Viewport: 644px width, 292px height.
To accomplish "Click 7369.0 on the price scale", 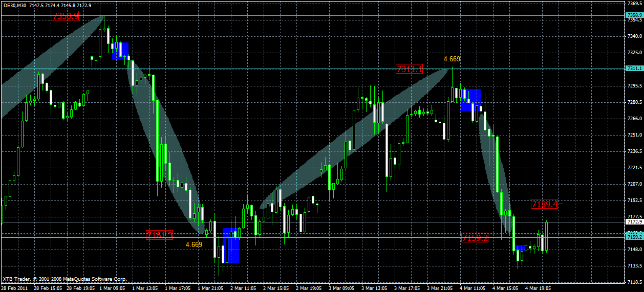I will (634, 3).
